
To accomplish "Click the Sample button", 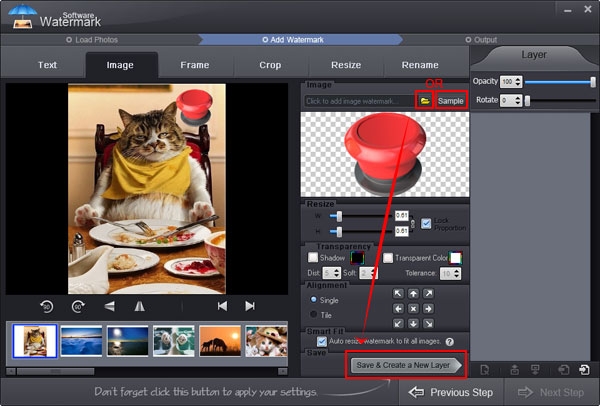I will pos(451,102).
